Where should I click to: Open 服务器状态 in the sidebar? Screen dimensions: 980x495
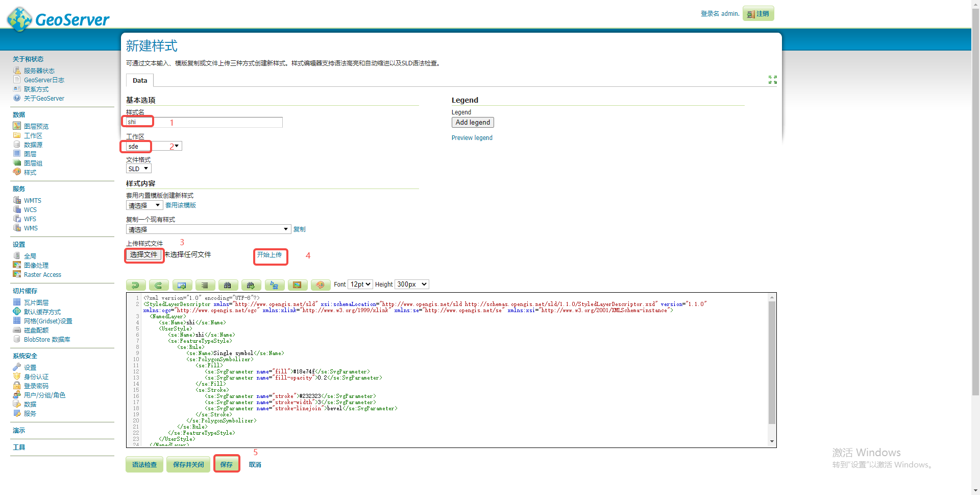pyautogui.click(x=39, y=71)
